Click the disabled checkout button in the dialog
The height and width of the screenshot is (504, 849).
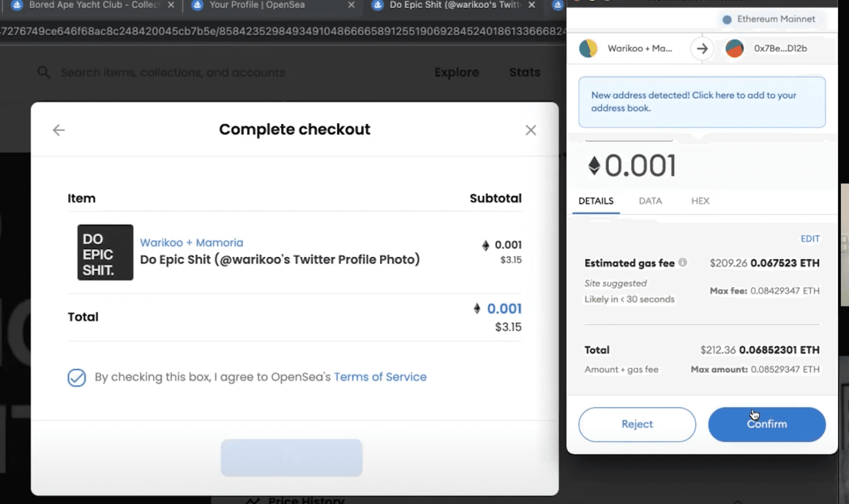pos(292,458)
